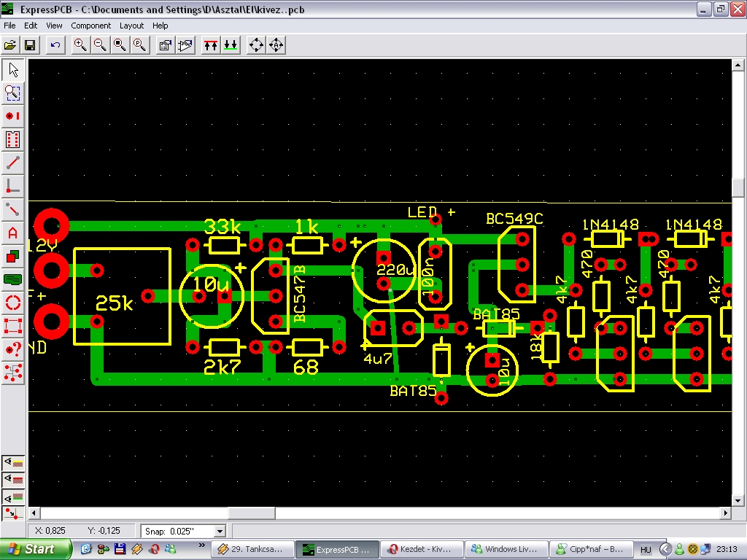Click the horizontal scrollbar right arrow
This screenshot has height=560, width=747.
tap(726, 513)
